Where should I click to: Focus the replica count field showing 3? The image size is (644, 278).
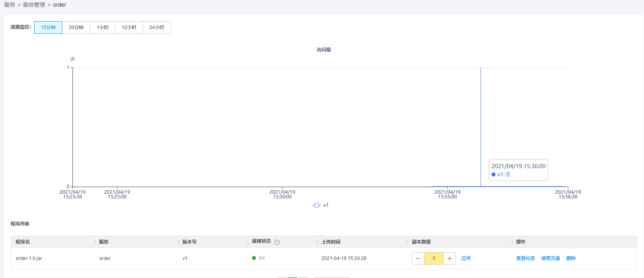[434, 258]
